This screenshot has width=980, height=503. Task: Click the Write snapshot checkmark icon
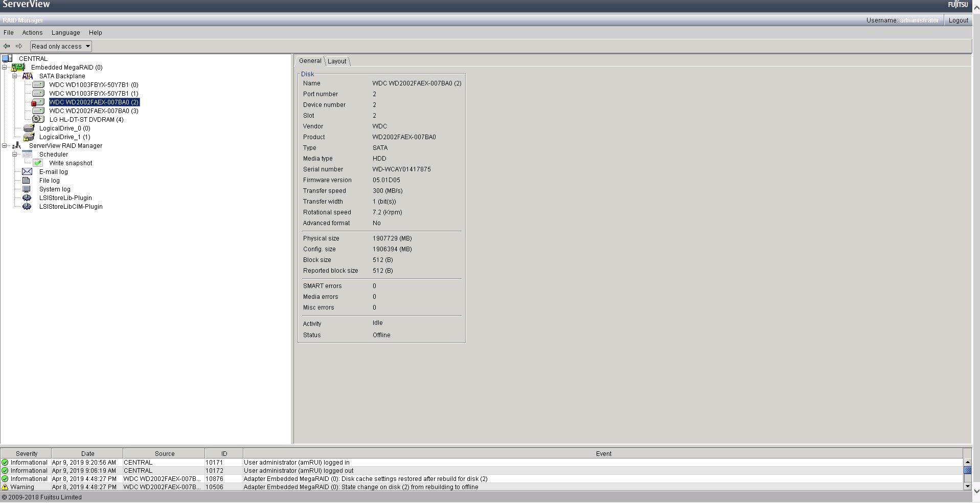coord(38,163)
